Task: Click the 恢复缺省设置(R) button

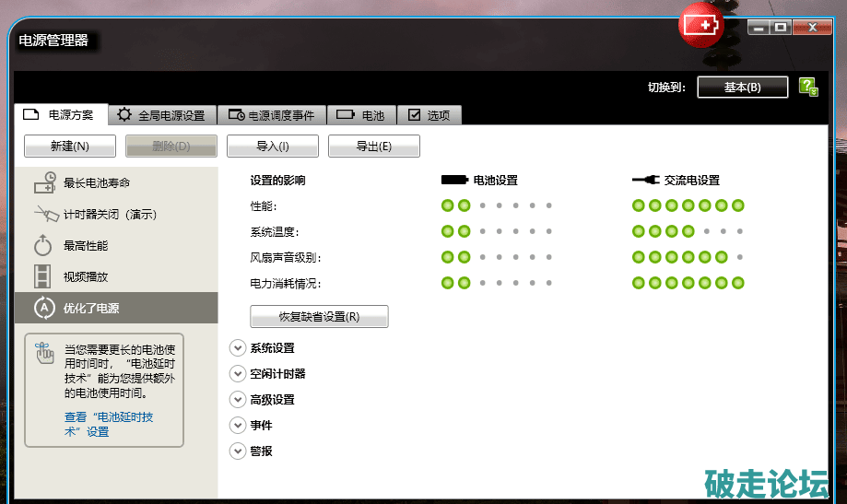Action: [x=319, y=317]
